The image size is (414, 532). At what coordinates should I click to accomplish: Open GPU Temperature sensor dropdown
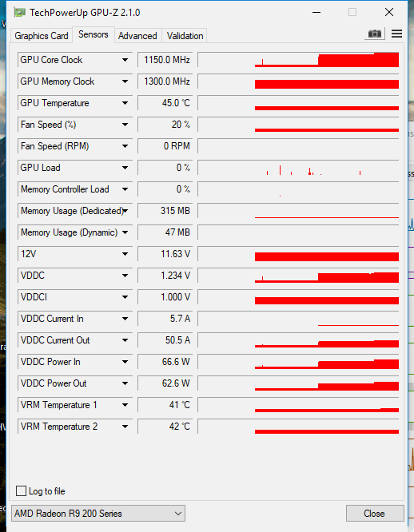click(125, 103)
